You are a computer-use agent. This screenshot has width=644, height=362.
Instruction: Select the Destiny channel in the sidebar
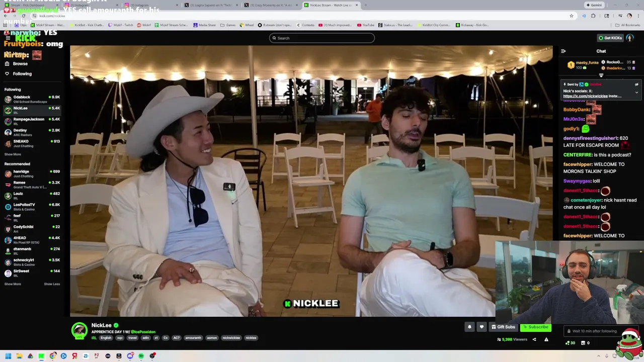point(32,132)
